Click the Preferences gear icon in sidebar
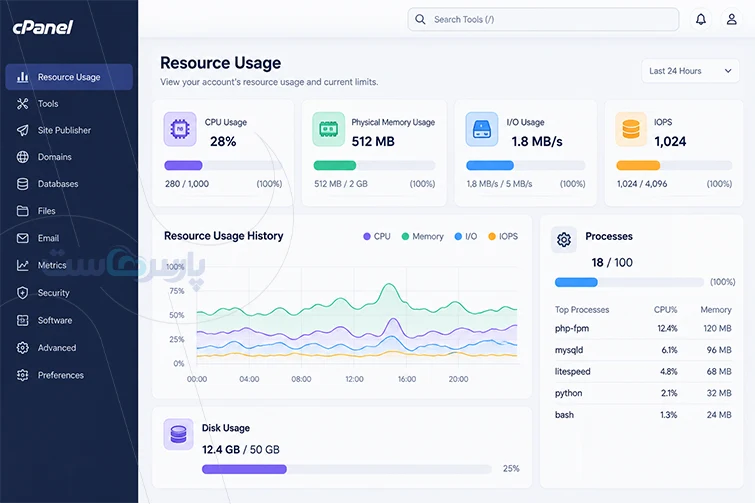 pos(23,375)
